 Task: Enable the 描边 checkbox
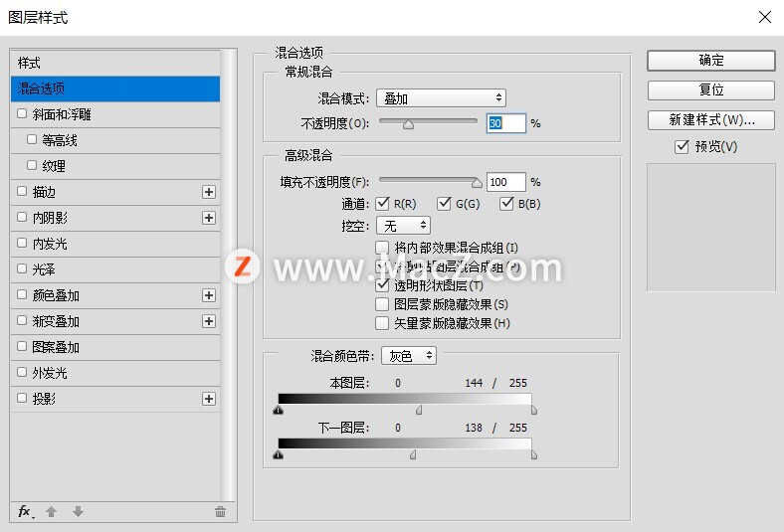22,191
